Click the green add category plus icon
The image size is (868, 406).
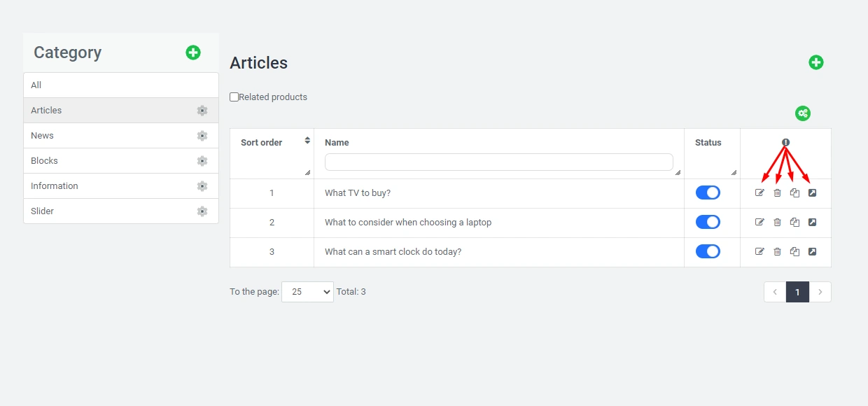193,52
